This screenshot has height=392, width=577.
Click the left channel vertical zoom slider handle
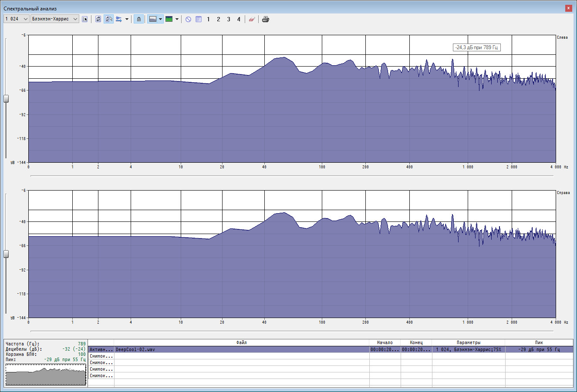point(6,99)
